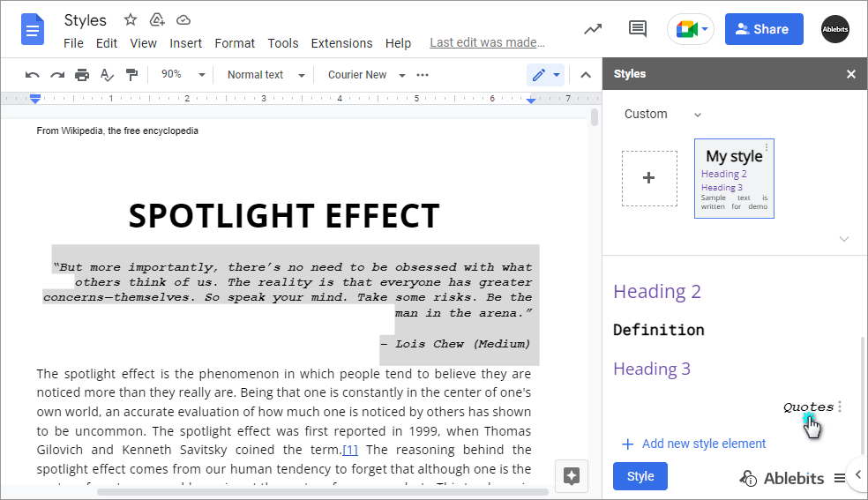Click the Google Docs home icon
Viewport: 868px width, 500px height.
pos(32,29)
